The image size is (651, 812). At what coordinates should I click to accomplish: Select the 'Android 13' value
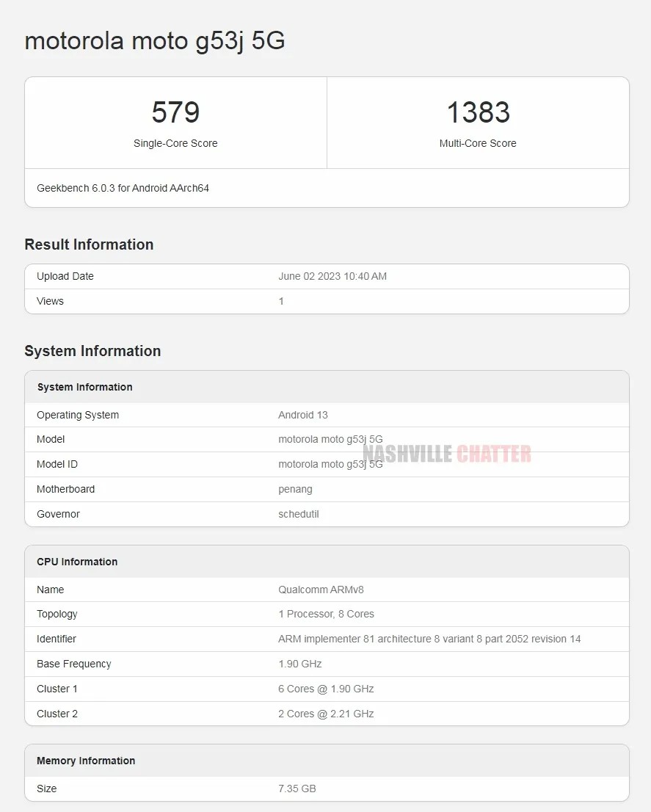[x=303, y=415]
